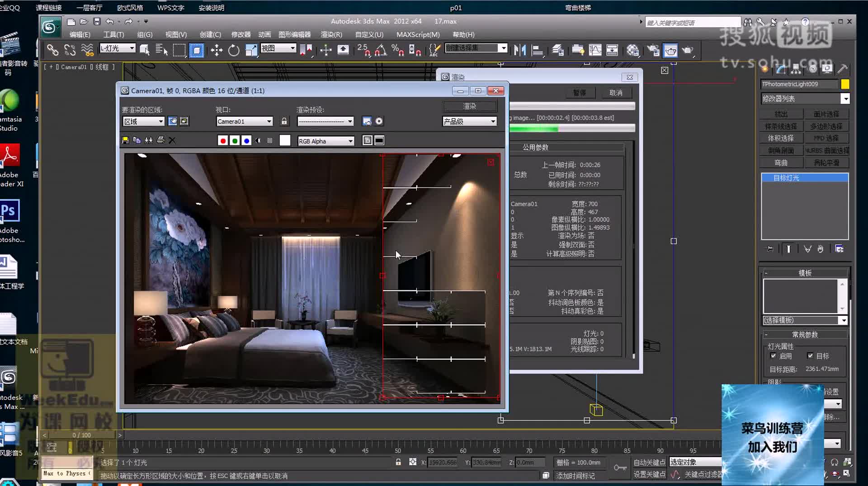Viewport: 868px width, 486px height.
Task: Print the rendered image
Action: (160, 140)
